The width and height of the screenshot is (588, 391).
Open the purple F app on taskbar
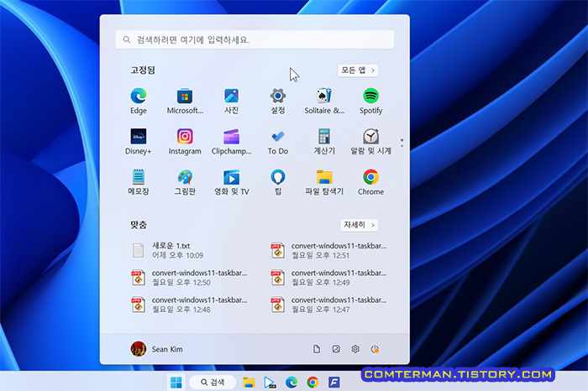click(334, 383)
